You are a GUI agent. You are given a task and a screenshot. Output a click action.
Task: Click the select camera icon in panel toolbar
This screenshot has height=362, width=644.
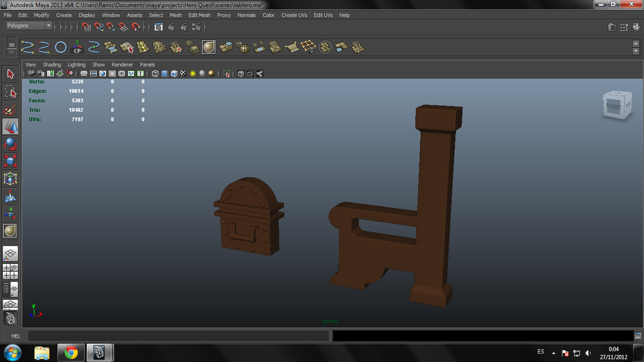pos(31,74)
